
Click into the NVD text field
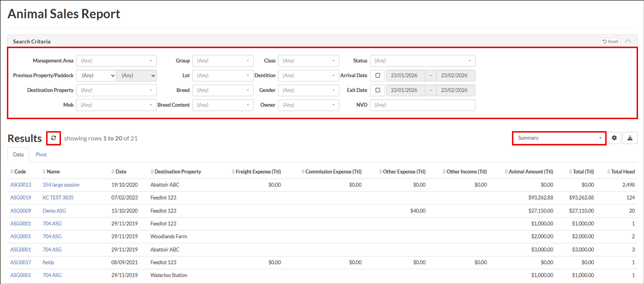tap(422, 105)
